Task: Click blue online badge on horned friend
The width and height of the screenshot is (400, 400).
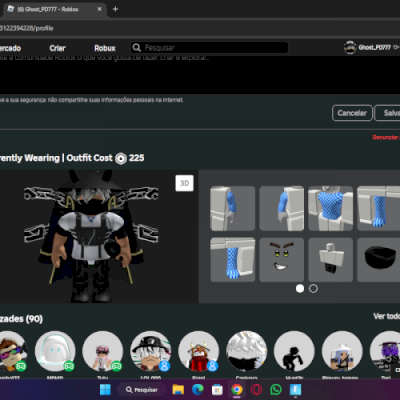Action: (x=212, y=366)
